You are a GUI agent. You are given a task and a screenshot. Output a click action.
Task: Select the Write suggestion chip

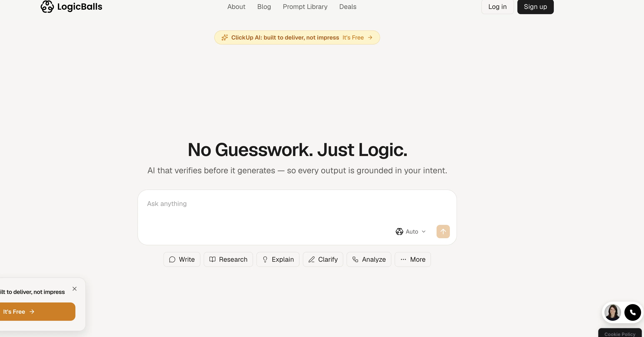[x=182, y=259]
